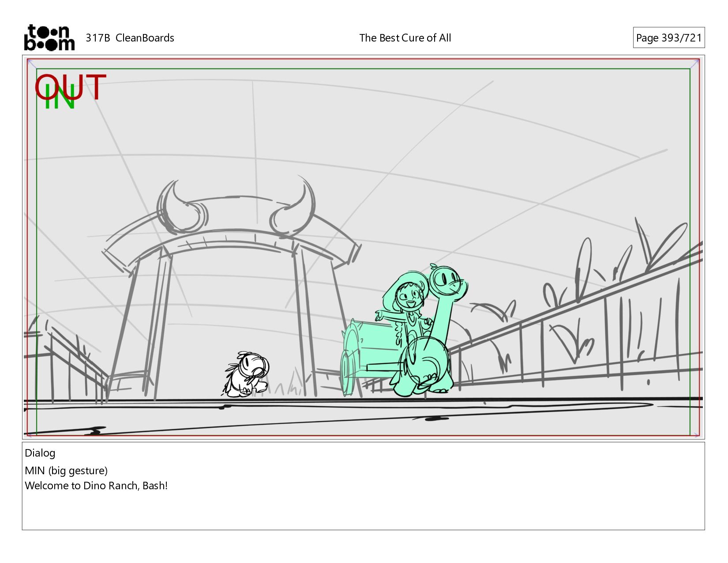Click the storyboard panel thumbnail
The height and width of the screenshot is (563, 728).
[363, 247]
